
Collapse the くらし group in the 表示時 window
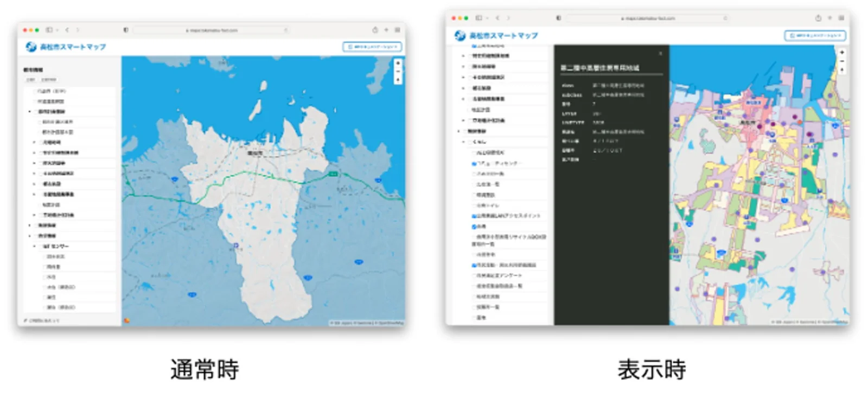464,142
